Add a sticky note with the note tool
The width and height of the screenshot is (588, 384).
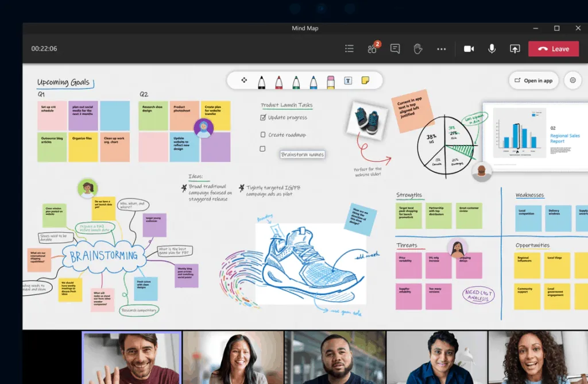[x=364, y=80]
